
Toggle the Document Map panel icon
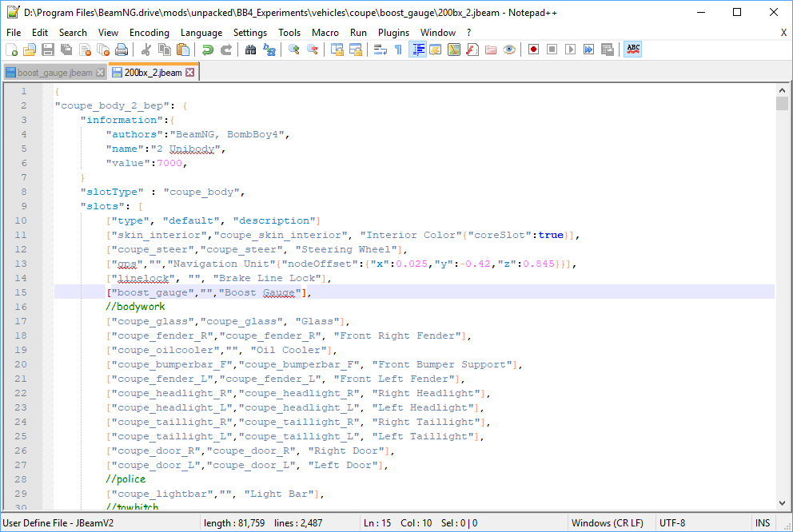click(453, 50)
